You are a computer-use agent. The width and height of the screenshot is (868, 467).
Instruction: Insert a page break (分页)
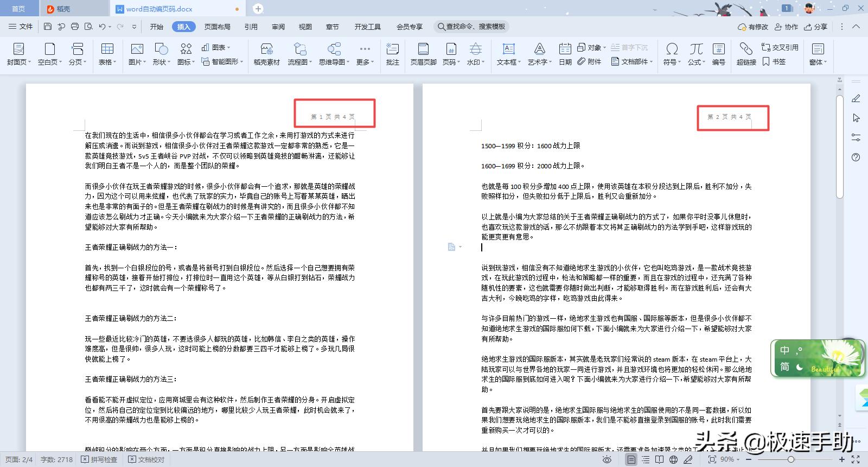click(78, 54)
